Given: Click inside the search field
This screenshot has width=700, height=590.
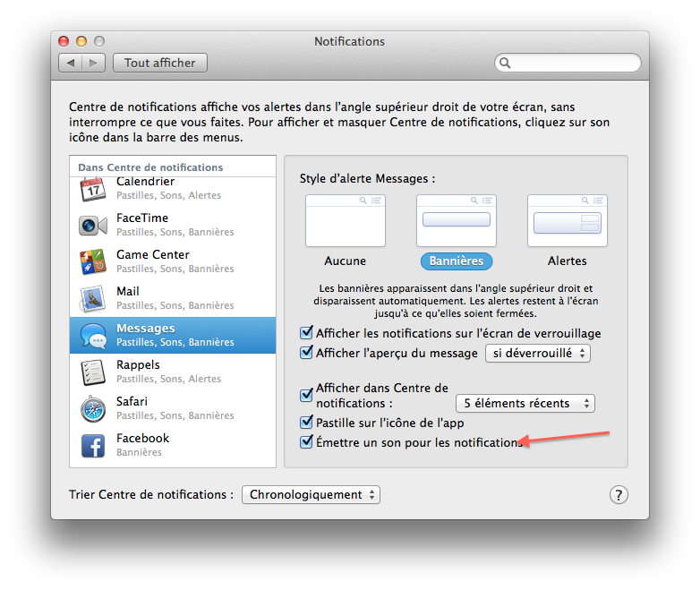Looking at the screenshot, I should (568, 63).
